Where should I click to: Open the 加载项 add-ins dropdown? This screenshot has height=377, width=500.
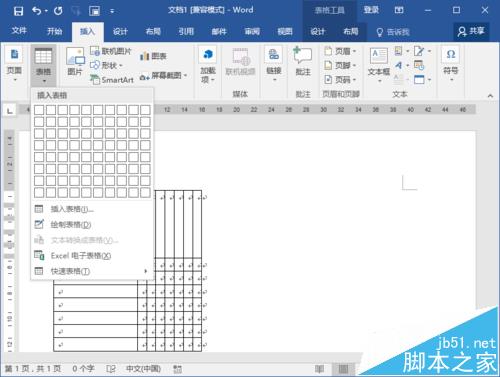click(208, 65)
